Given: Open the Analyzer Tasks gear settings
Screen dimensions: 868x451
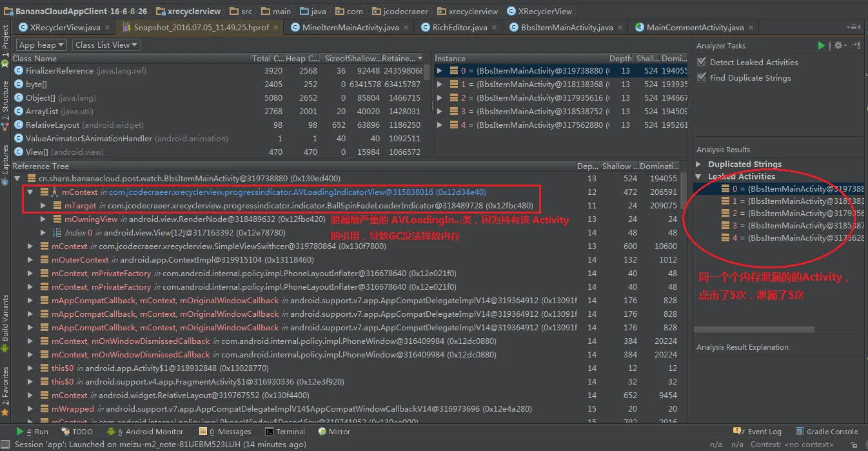Looking at the screenshot, I should pyautogui.click(x=838, y=46).
